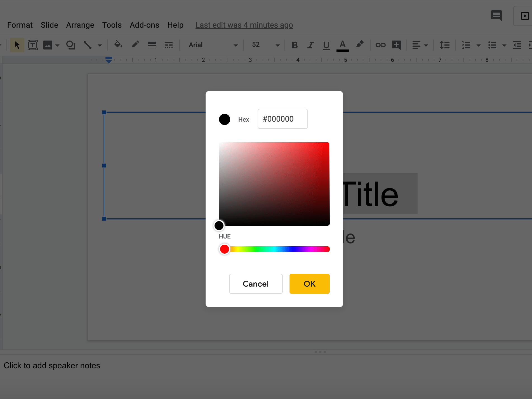Click the Hex color input field

point(283,119)
